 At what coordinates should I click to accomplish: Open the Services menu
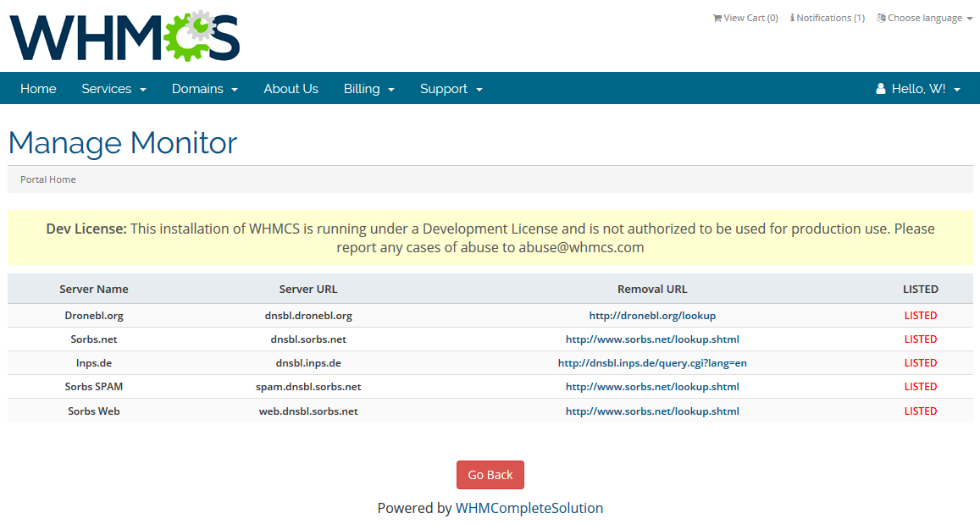pos(114,89)
